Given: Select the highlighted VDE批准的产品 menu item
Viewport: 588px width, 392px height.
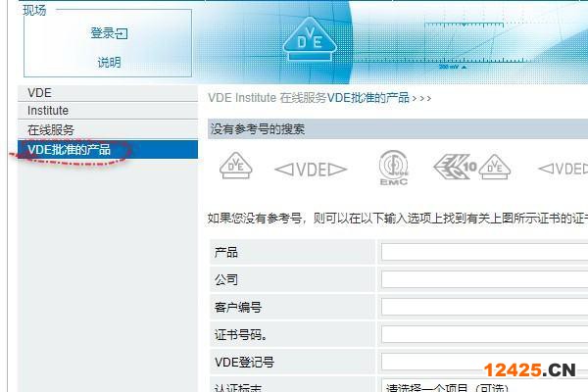Looking at the screenshot, I should coord(69,150).
